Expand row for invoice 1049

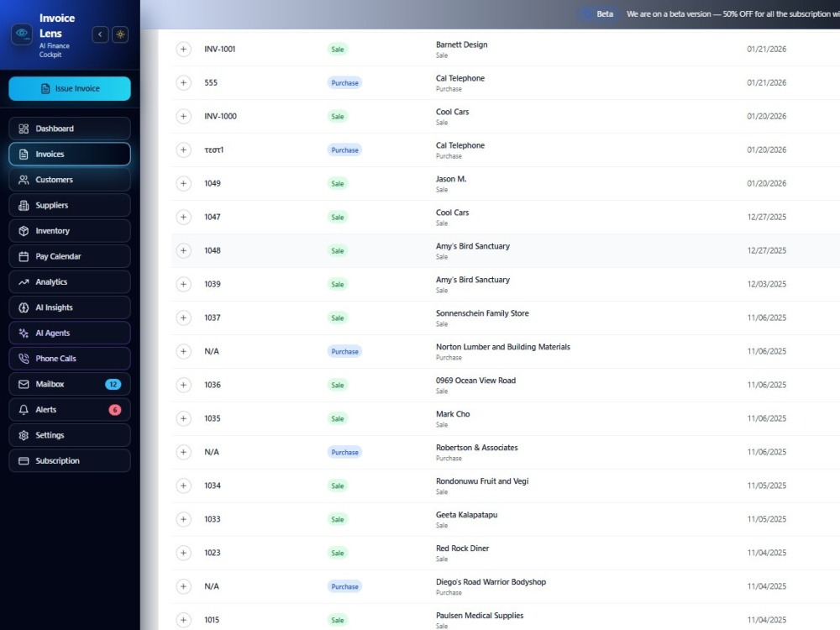[183, 183]
